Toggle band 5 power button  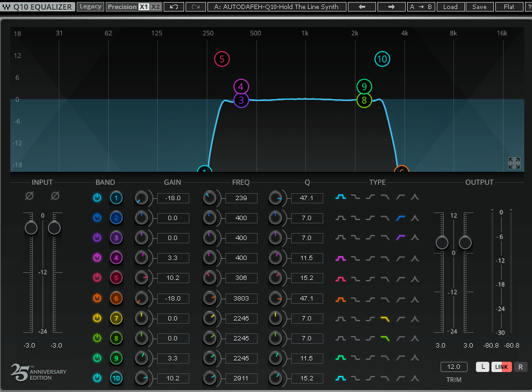[97, 277]
